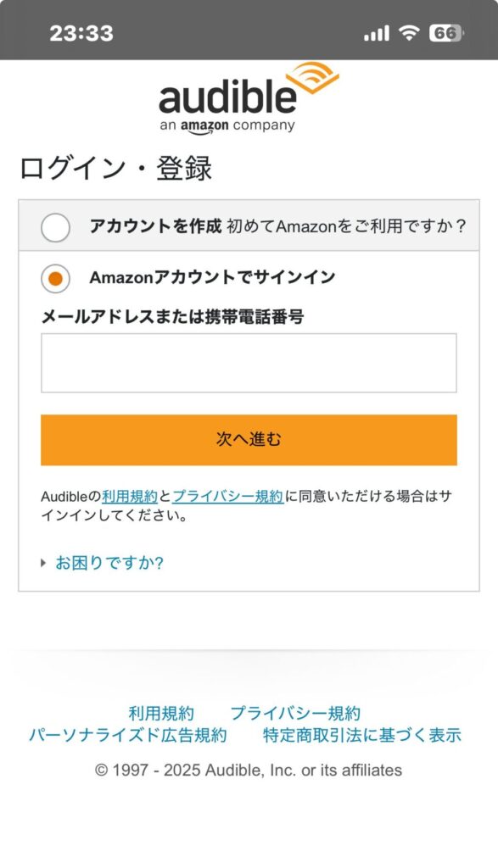Image resolution: width=498 pixels, height=868 pixels.
Task: Select the アカウントを作成 radio button
Action: pos(55,227)
